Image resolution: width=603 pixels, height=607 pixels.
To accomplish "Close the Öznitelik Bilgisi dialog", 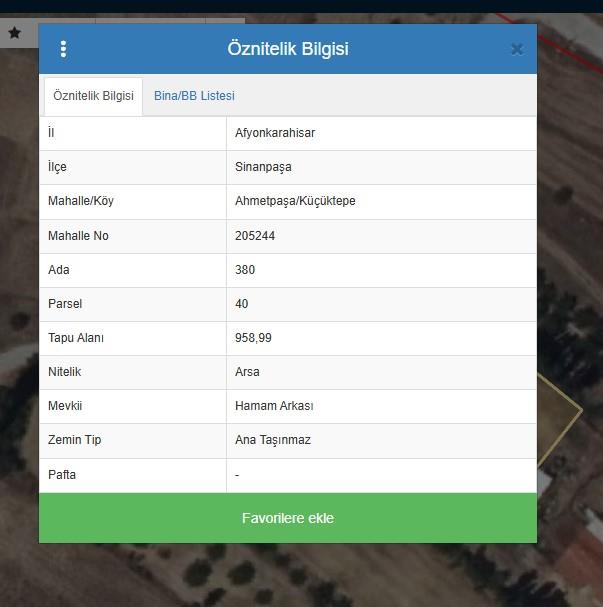I will (516, 49).
